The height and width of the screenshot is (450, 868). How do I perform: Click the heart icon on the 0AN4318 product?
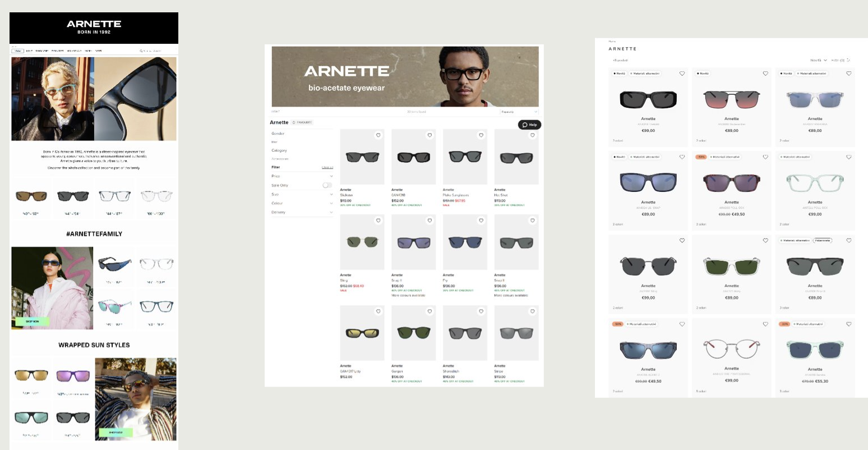430,135
